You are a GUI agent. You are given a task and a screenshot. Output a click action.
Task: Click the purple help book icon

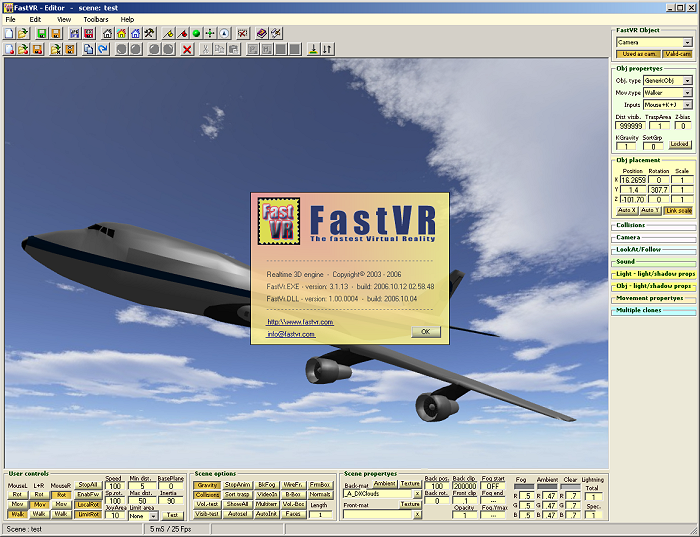click(x=262, y=33)
